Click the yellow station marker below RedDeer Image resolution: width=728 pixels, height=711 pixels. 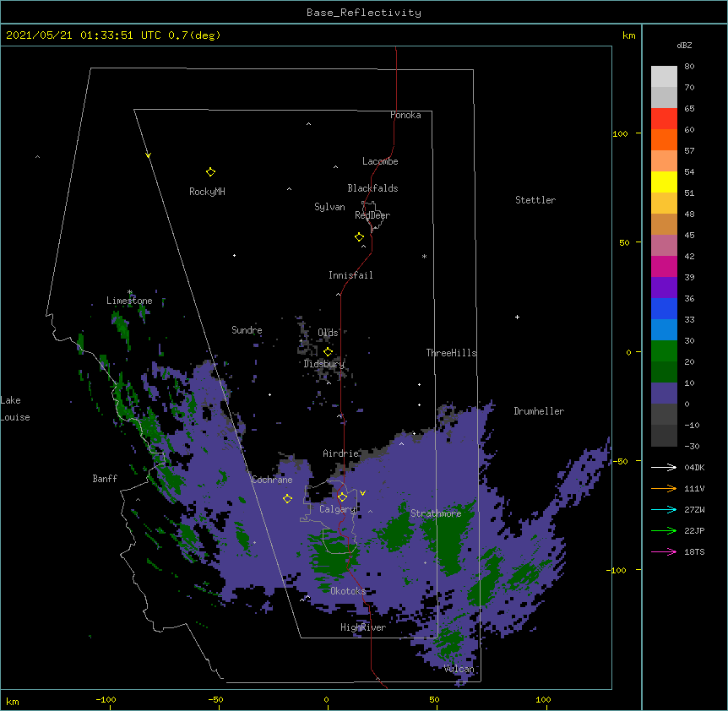coord(360,237)
